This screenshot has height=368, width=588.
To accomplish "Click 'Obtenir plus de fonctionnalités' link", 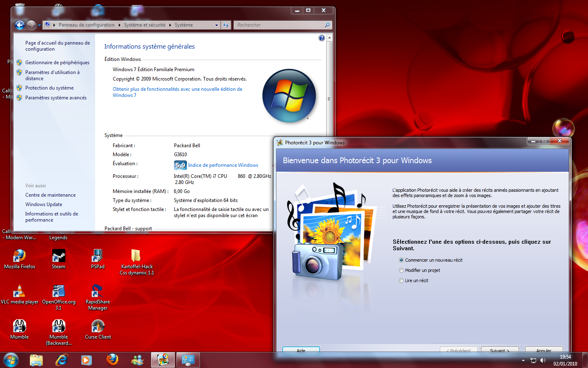I will (x=177, y=92).
